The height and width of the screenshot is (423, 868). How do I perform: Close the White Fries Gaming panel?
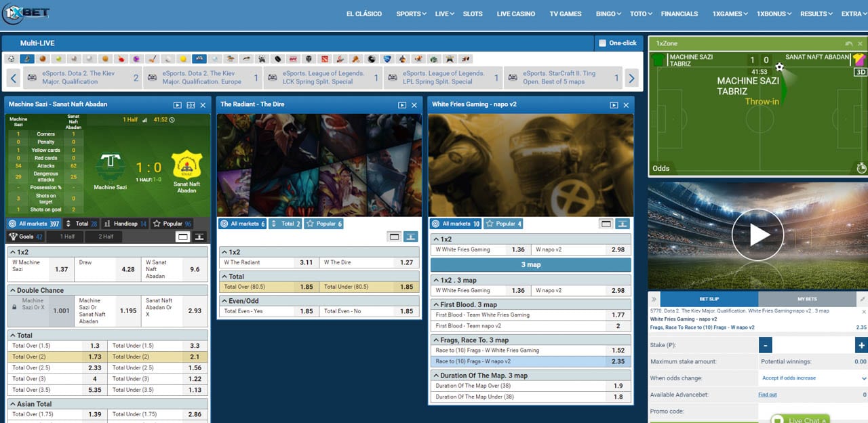coord(626,105)
